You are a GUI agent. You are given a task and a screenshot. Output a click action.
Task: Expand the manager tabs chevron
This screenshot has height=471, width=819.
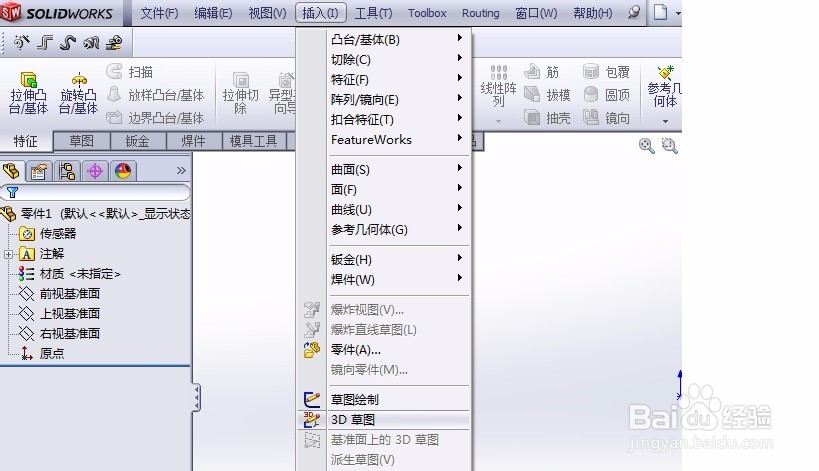(181, 170)
